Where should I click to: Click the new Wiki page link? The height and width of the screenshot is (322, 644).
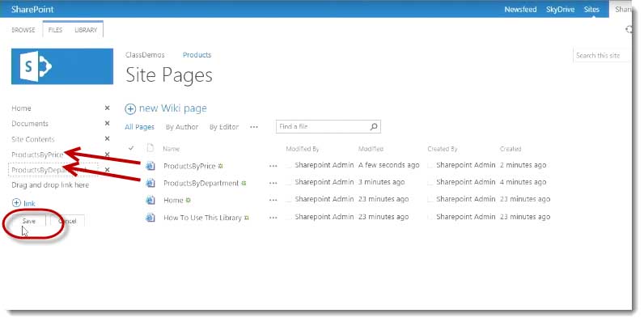(172, 108)
